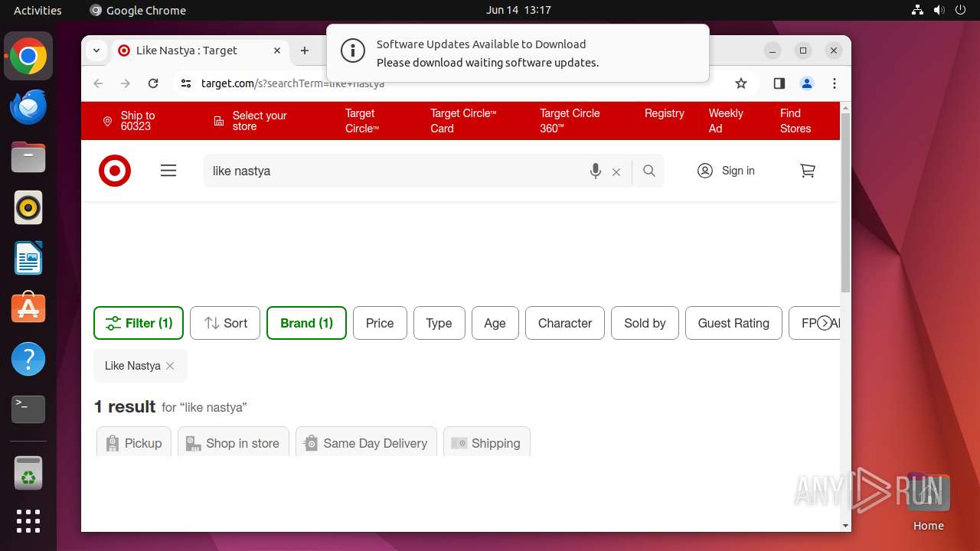Screen dimensions: 980x551
Task: Open Chrome three-dot menu
Action: point(835,83)
